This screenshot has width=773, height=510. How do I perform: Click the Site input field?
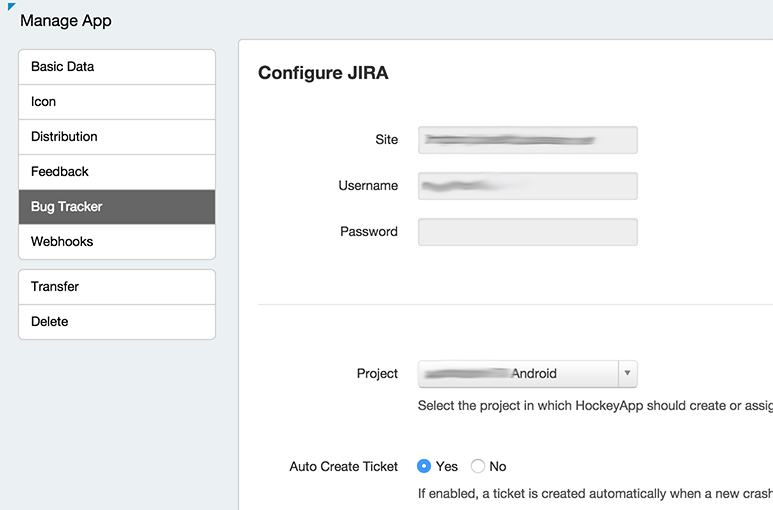pos(527,140)
